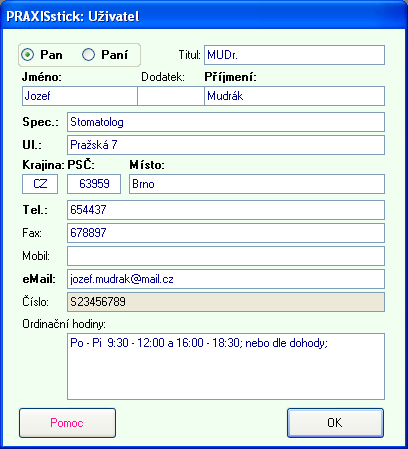Click the Titul field containing MUDr.
The height and width of the screenshot is (449, 408).
[x=294, y=55]
